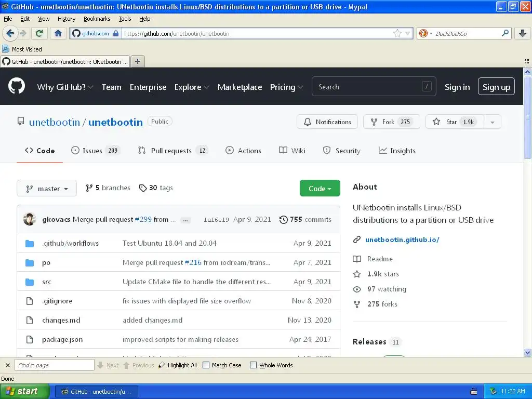The width and height of the screenshot is (532, 399).
Task: Open the Star list dropdown arrow
Action: [493, 122]
